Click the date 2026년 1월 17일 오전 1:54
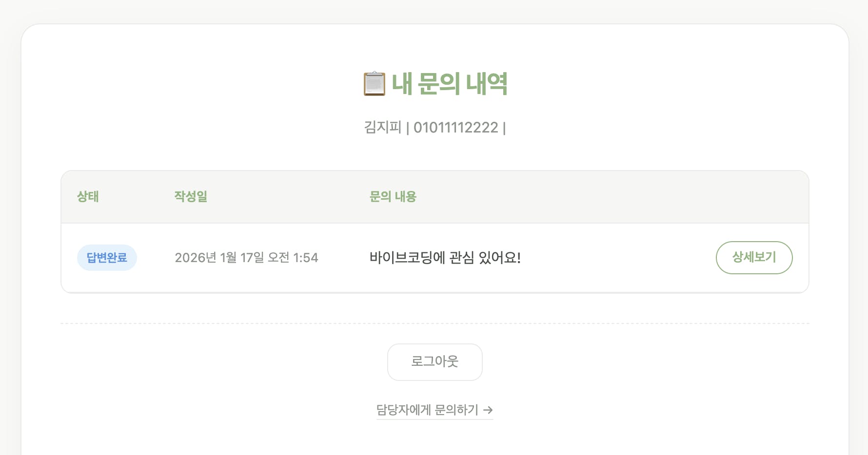 246,258
